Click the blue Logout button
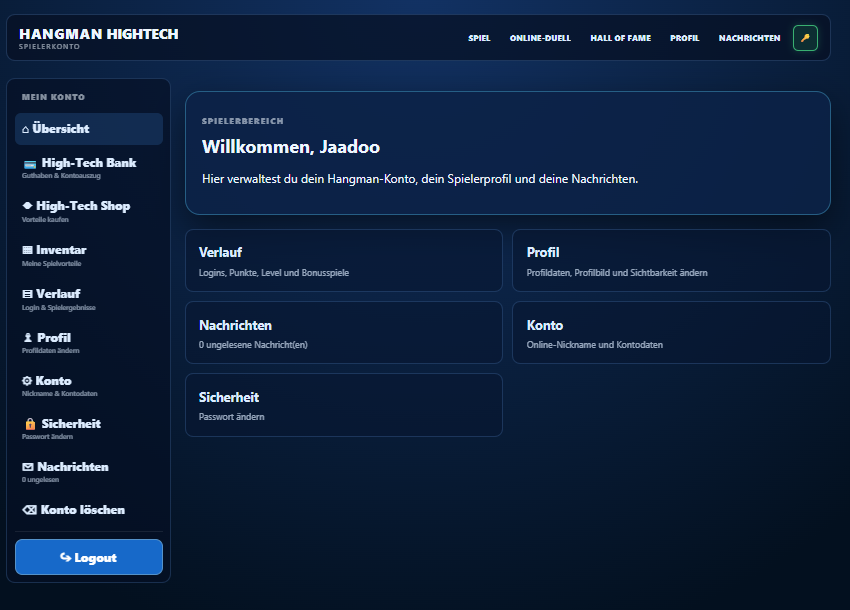The image size is (850, 610). (x=89, y=557)
